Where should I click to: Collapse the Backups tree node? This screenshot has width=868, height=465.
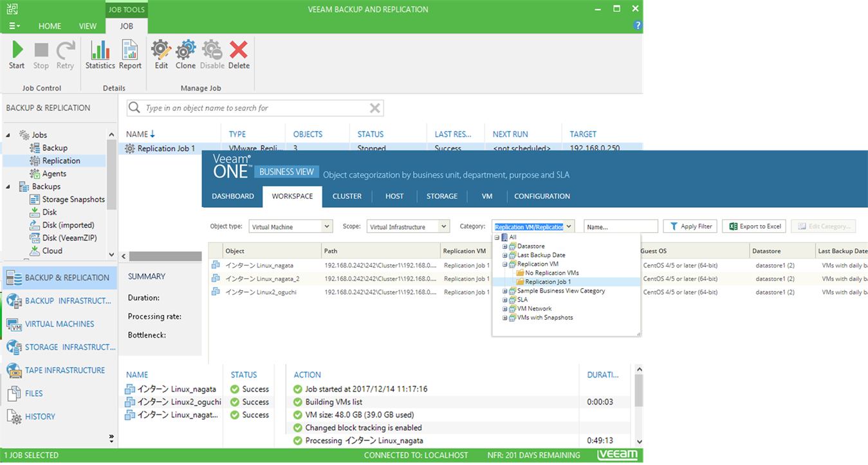(x=9, y=187)
